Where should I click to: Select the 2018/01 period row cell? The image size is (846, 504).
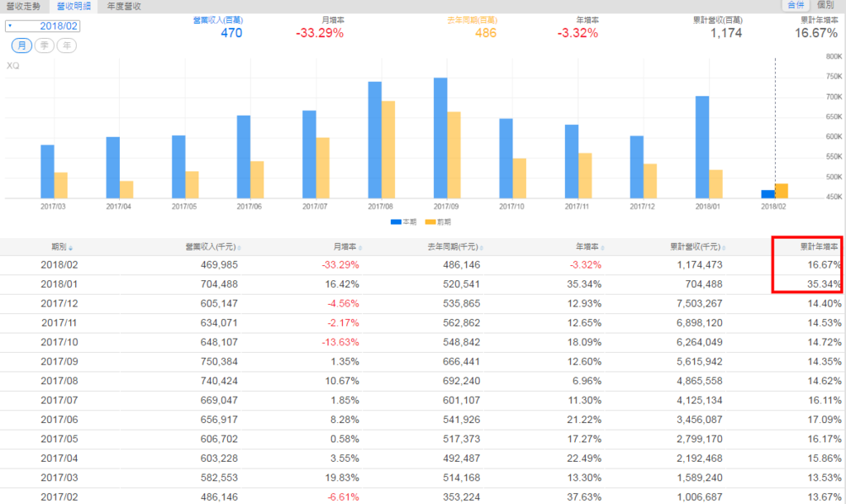pos(59,284)
